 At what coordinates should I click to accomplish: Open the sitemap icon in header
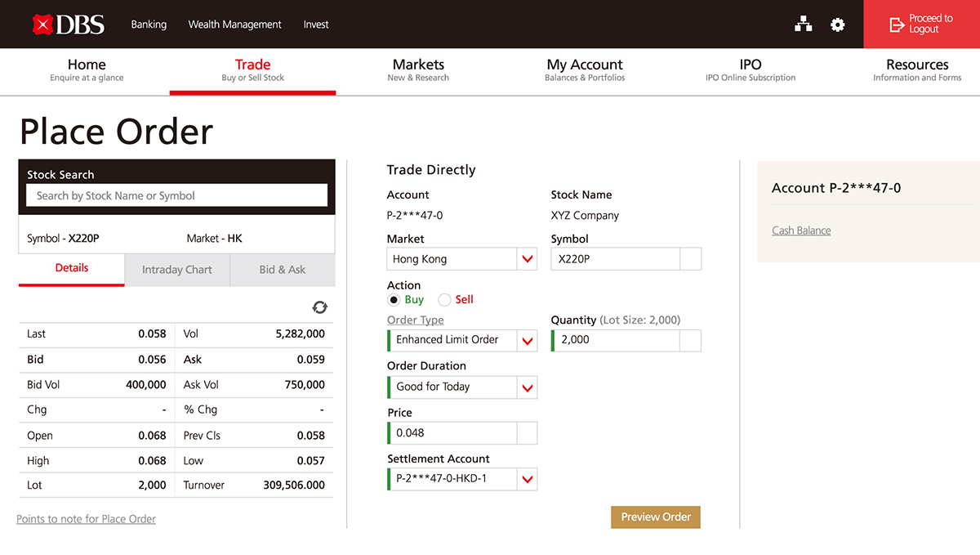pyautogui.click(x=804, y=25)
